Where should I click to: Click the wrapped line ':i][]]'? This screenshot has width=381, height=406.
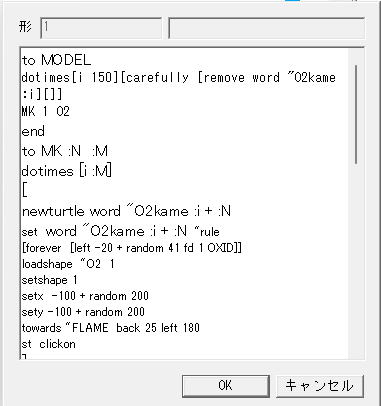coord(42,94)
